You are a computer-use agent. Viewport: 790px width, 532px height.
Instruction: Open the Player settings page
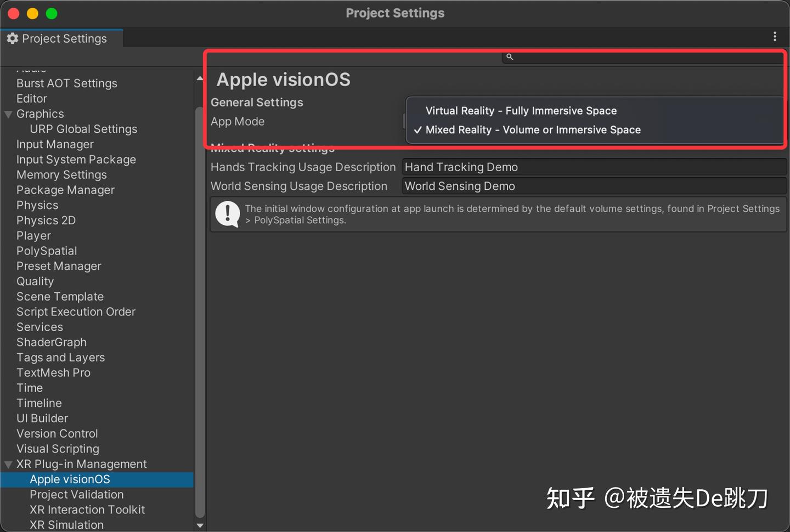point(33,235)
